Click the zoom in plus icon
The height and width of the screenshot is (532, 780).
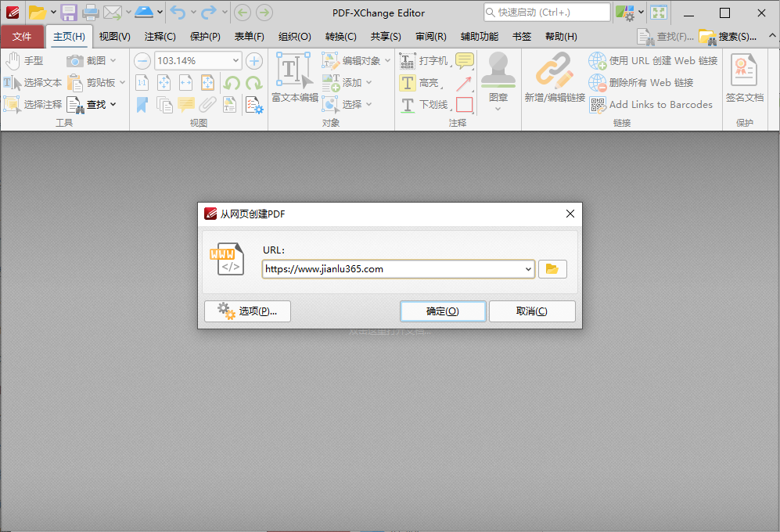(254, 61)
